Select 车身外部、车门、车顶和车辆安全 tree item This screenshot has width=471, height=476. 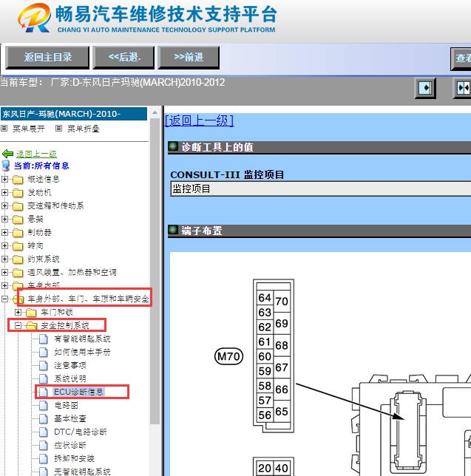(89, 299)
